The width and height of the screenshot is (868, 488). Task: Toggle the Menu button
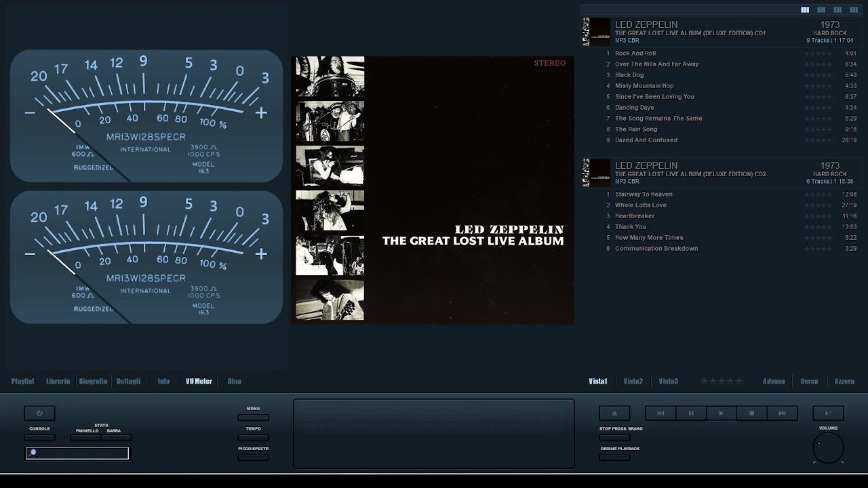tap(253, 418)
